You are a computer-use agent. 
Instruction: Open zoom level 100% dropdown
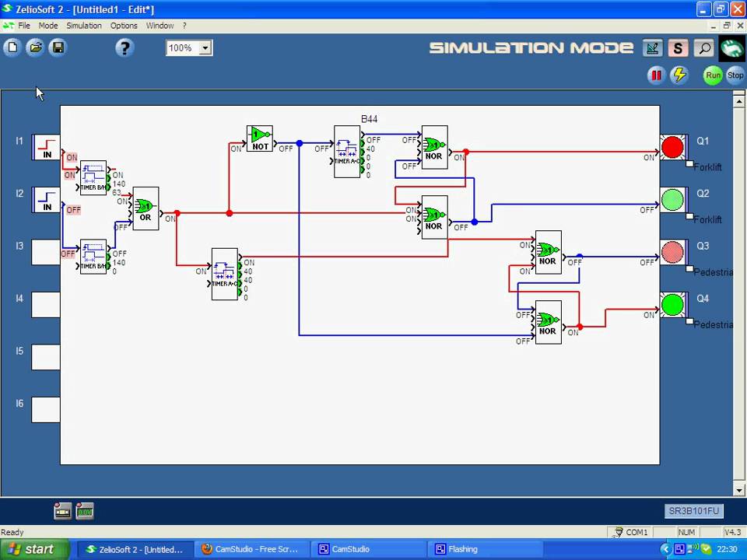pyautogui.click(x=205, y=47)
